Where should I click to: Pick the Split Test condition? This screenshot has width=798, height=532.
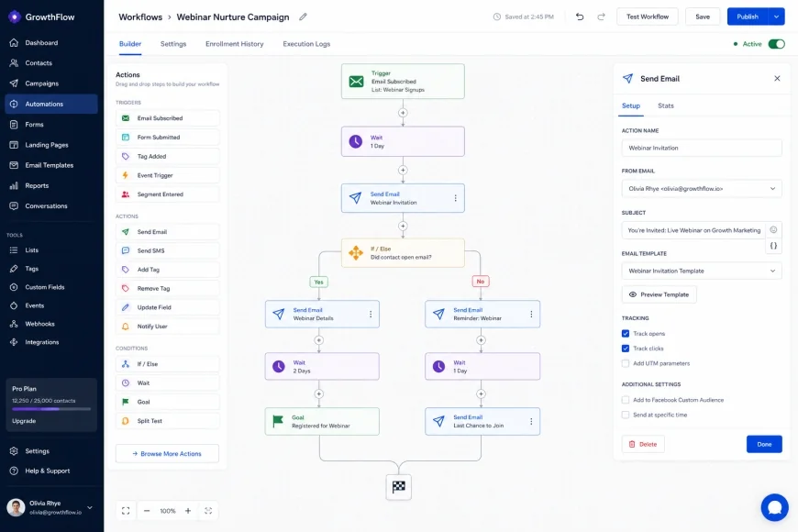(x=168, y=421)
